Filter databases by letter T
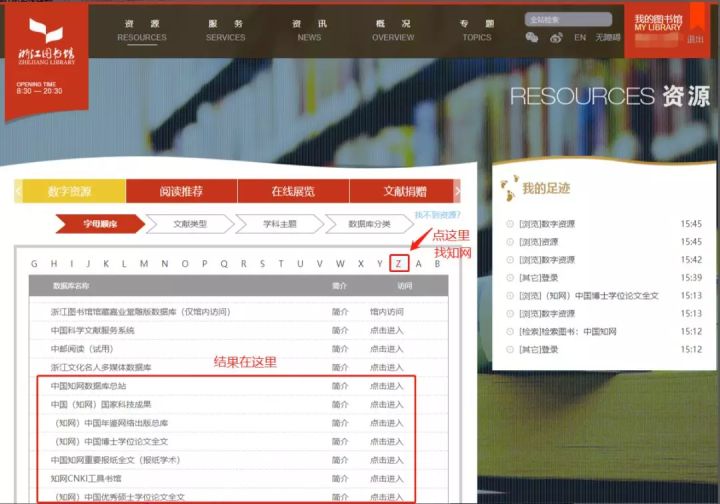The width and height of the screenshot is (720, 504). click(x=281, y=264)
